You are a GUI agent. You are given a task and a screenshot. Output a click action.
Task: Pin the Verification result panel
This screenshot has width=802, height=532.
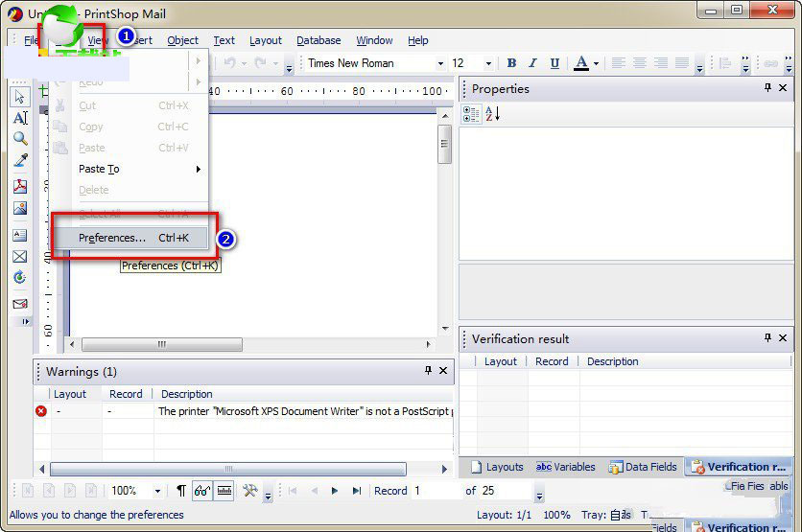coord(767,337)
